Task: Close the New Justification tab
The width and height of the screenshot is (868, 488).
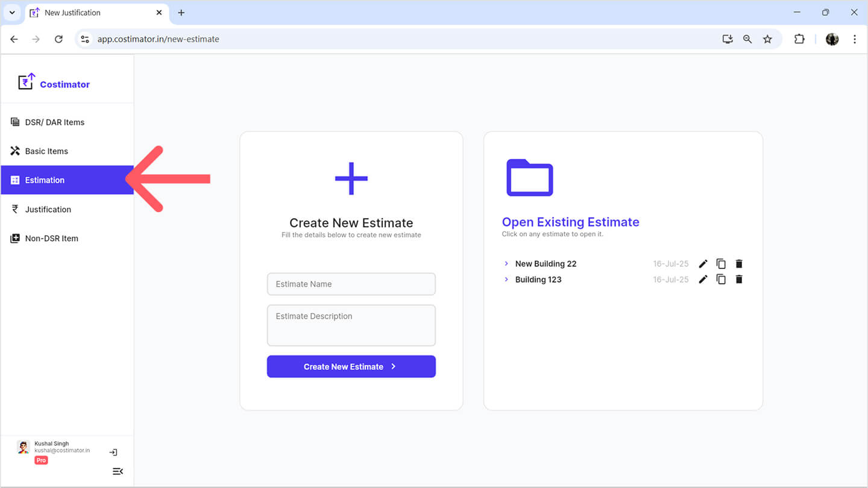Action: pyautogui.click(x=159, y=13)
